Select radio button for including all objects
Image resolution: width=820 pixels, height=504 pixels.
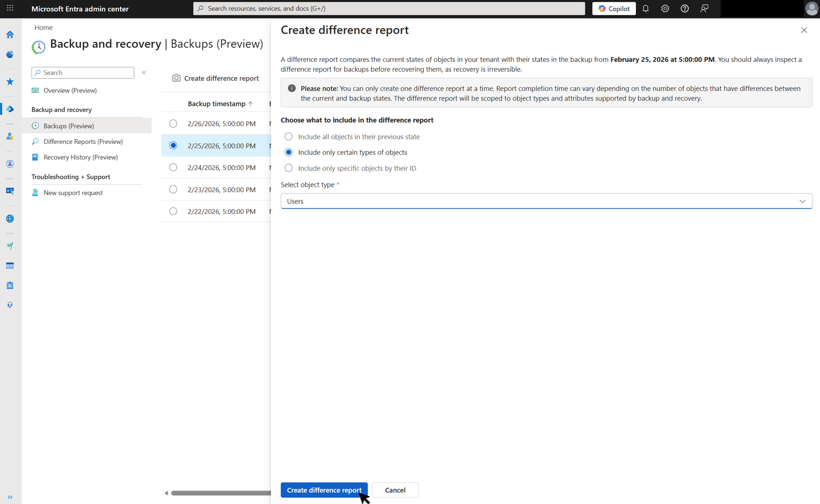(x=288, y=136)
